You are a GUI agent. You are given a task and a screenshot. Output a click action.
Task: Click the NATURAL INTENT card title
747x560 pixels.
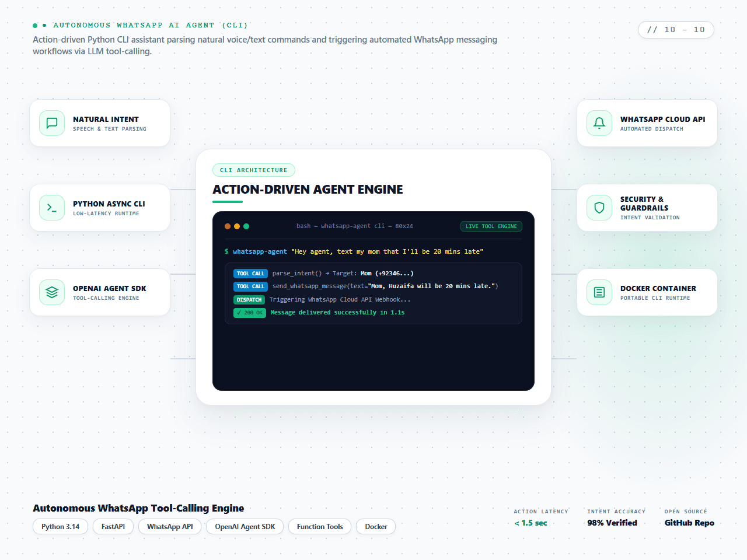106,119
